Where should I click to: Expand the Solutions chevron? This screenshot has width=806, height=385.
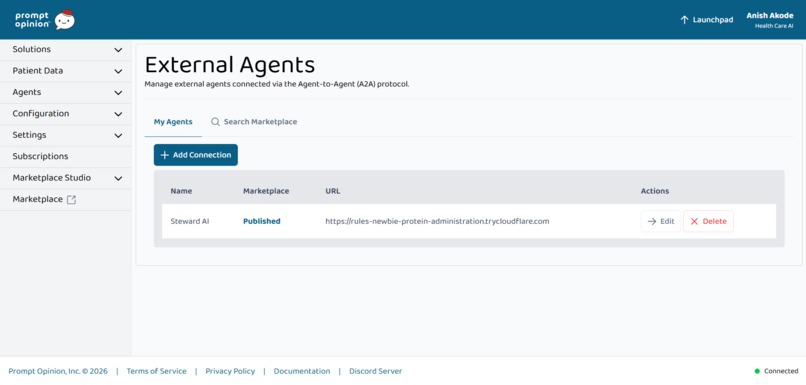(x=118, y=50)
